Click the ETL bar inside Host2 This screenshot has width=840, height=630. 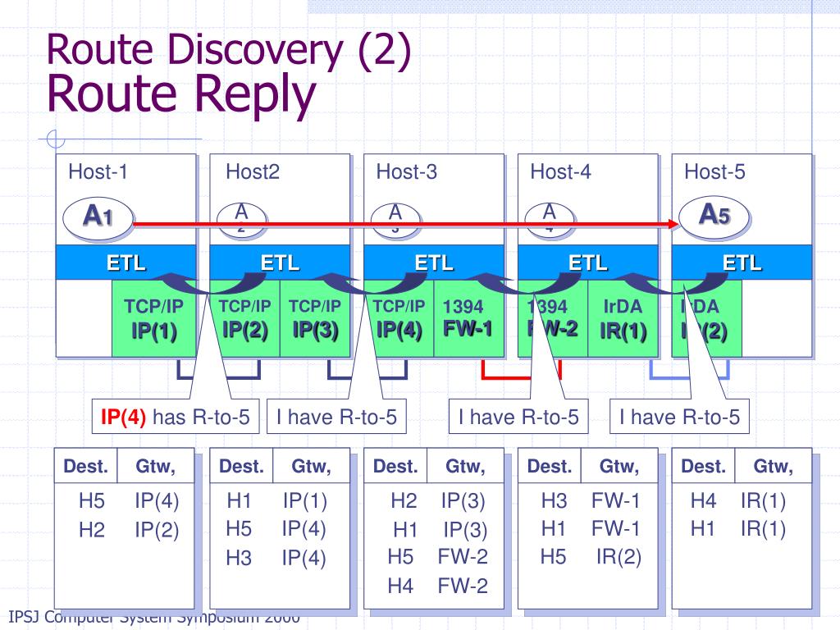tap(280, 262)
